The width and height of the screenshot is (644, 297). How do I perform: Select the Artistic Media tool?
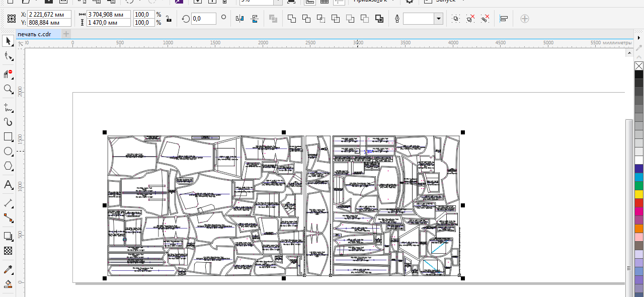9,122
